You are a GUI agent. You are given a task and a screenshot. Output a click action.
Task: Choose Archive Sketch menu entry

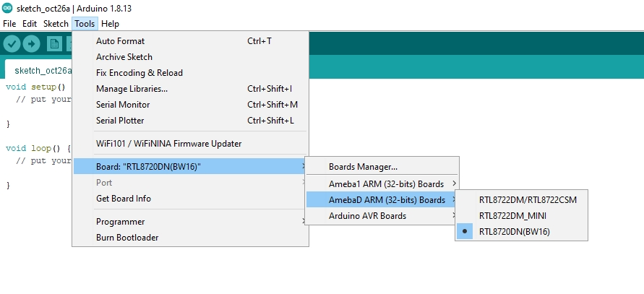coord(191,57)
